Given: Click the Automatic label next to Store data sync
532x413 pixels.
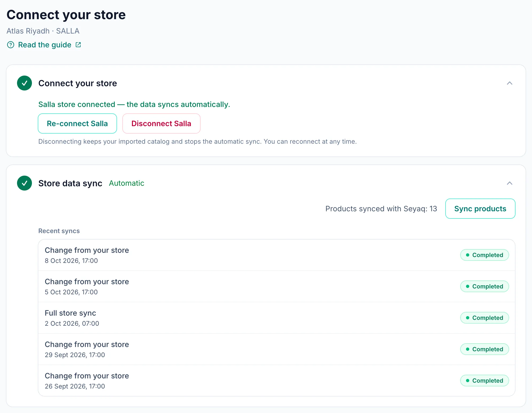Looking at the screenshot, I should [127, 183].
